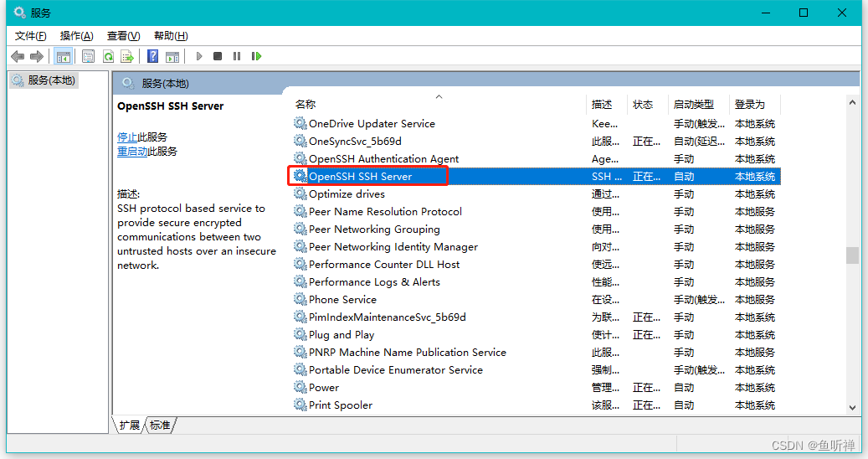
Task: Click 自动(延迟... startup type of OneSyncSvc_5b69d
Action: pos(699,141)
